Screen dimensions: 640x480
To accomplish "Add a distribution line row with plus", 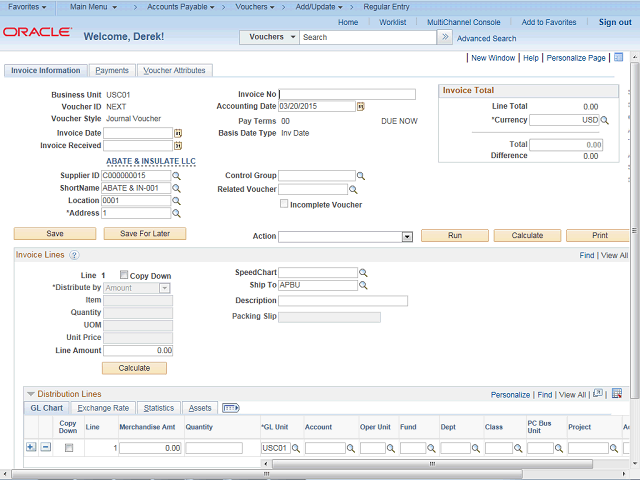I will pyautogui.click(x=30, y=447).
